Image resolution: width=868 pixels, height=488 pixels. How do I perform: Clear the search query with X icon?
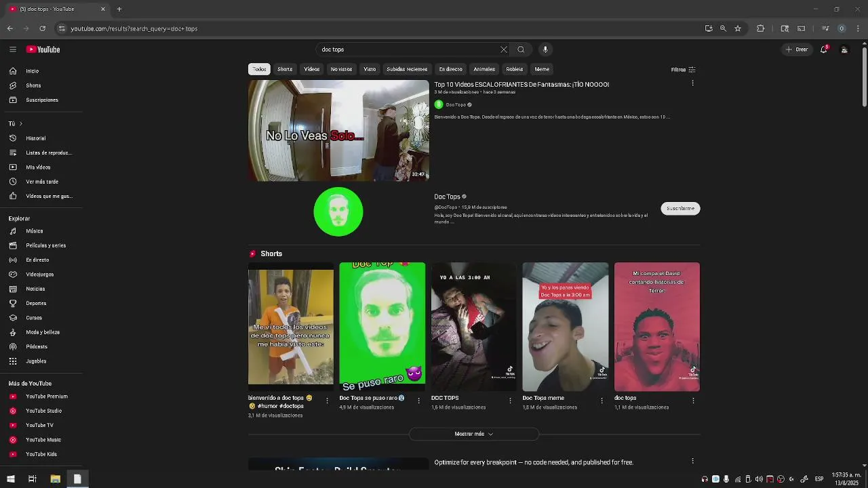[x=504, y=49]
